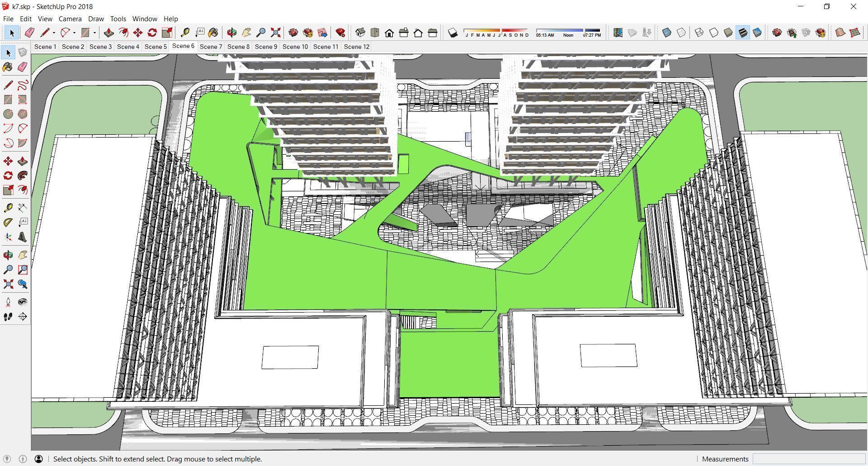
Task: Toggle Back Edges style
Action: (681, 33)
